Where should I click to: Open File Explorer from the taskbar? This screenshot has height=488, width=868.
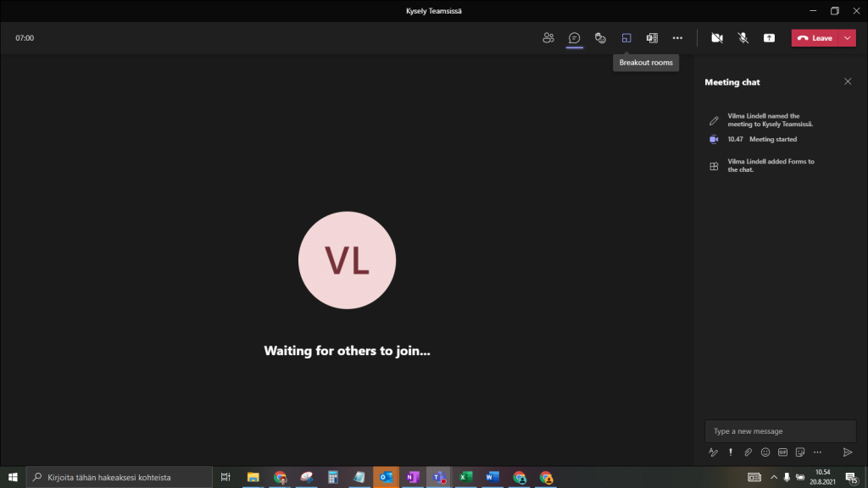point(253,477)
